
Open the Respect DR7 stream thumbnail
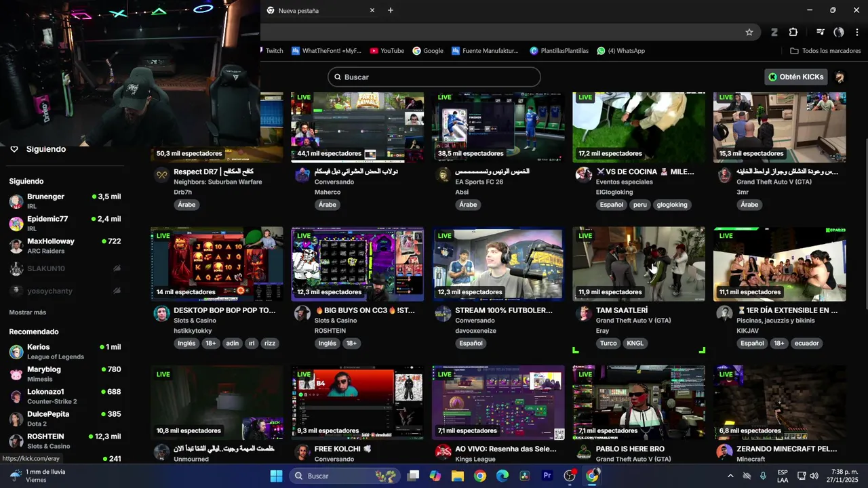click(x=216, y=127)
